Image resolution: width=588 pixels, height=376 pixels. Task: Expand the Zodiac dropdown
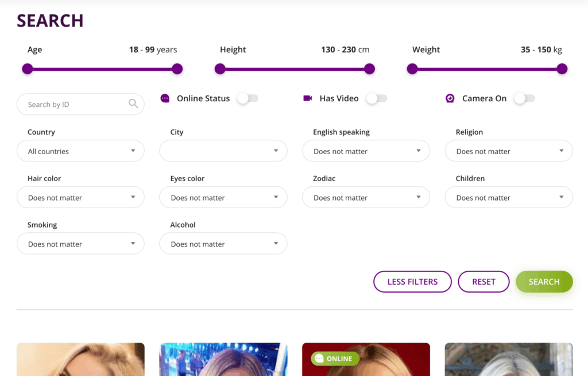pyautogui.click(x=366, y=197)
